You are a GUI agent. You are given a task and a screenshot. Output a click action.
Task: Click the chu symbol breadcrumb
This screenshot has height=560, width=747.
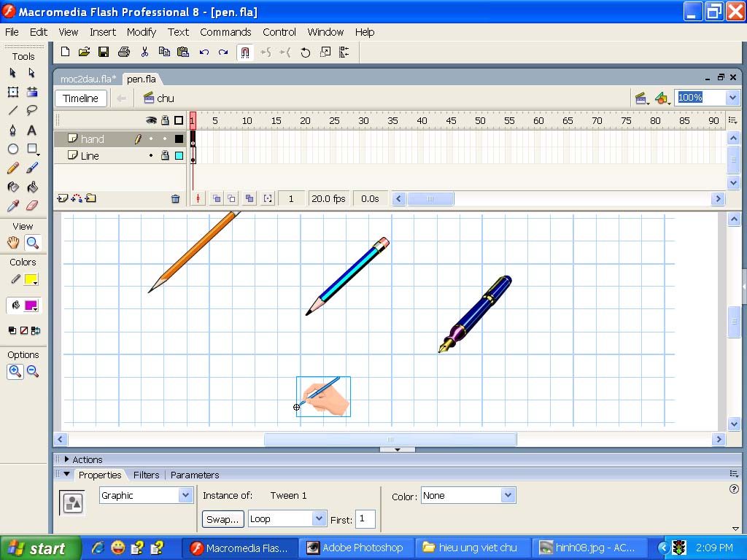tap(159, 98)
